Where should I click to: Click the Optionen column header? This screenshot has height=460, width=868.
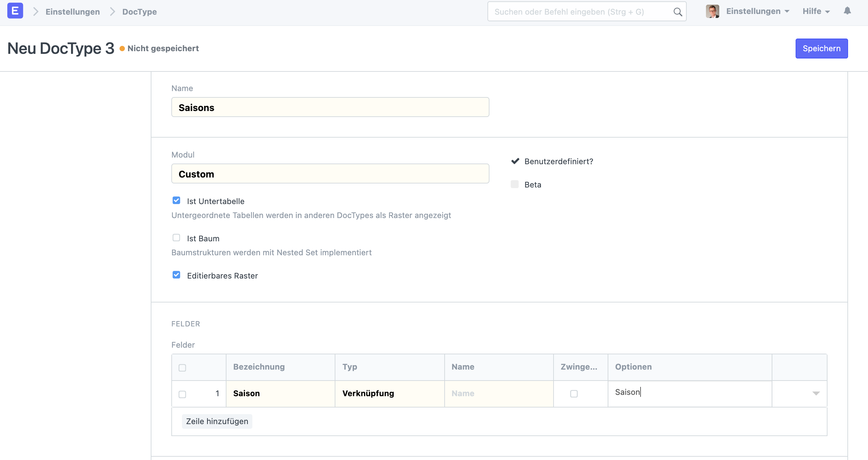(x=690, y=367)
